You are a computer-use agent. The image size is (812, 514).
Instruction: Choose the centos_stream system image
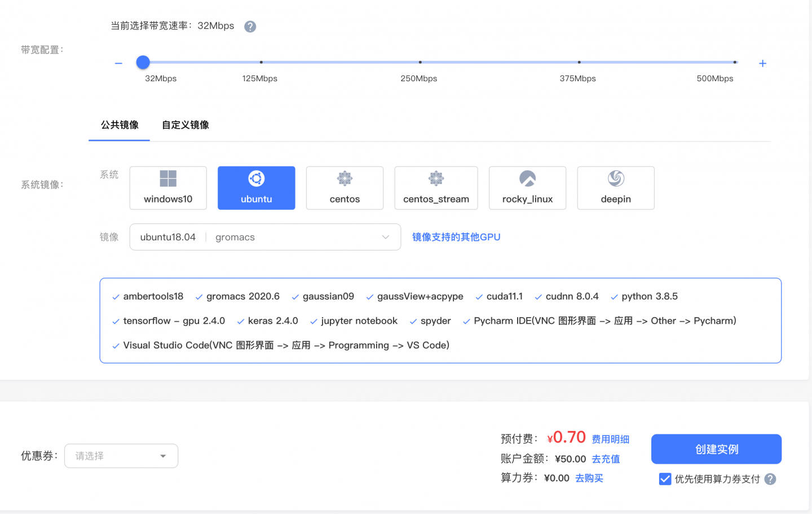[436, 188]
